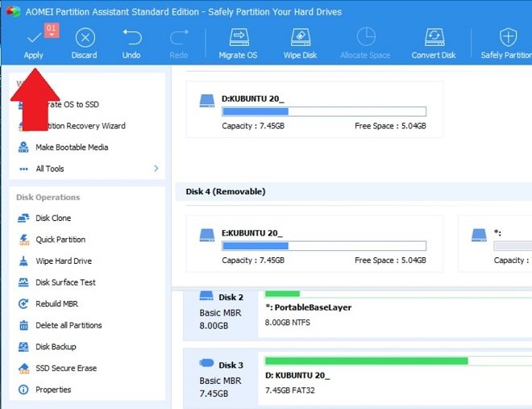The width and height of the screenshot is (532, 409).
Task: Click the E:KUBUNTU 20_ usage bar
Action: (x=324, y=246)
